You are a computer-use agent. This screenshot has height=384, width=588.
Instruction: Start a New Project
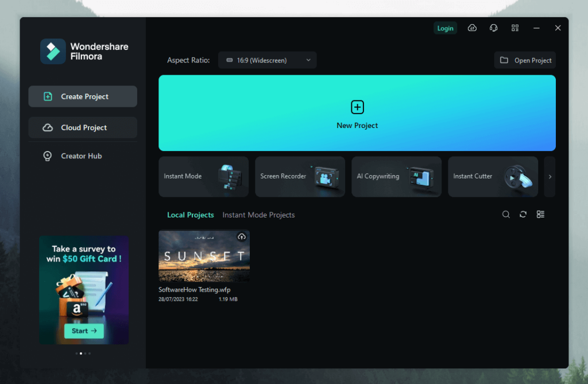[x=357, y=113]
